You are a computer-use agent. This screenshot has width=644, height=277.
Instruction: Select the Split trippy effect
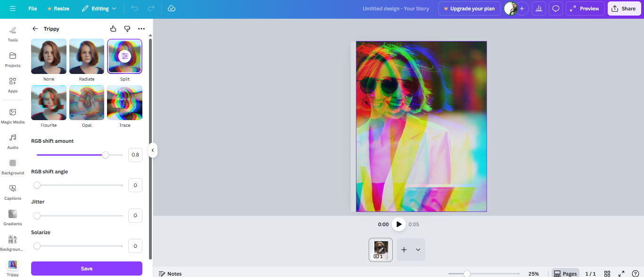[124, 56]
